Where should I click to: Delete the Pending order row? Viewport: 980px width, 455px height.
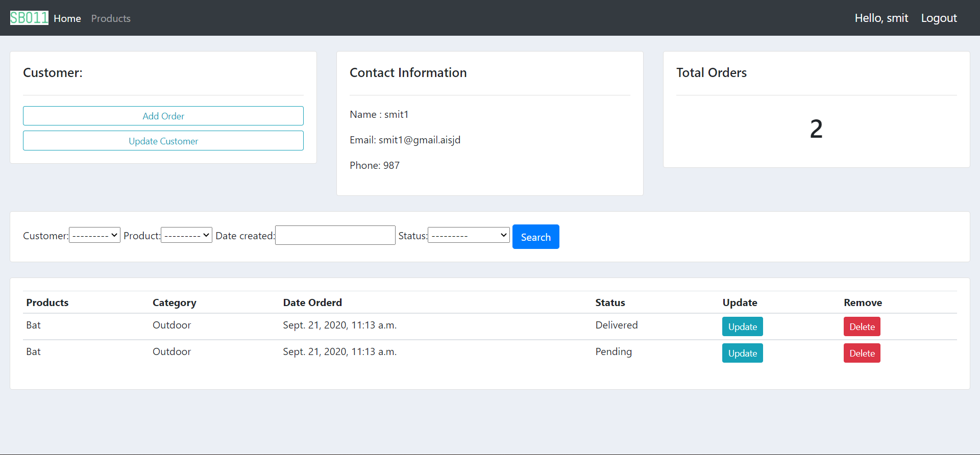(x=862, y=353)
